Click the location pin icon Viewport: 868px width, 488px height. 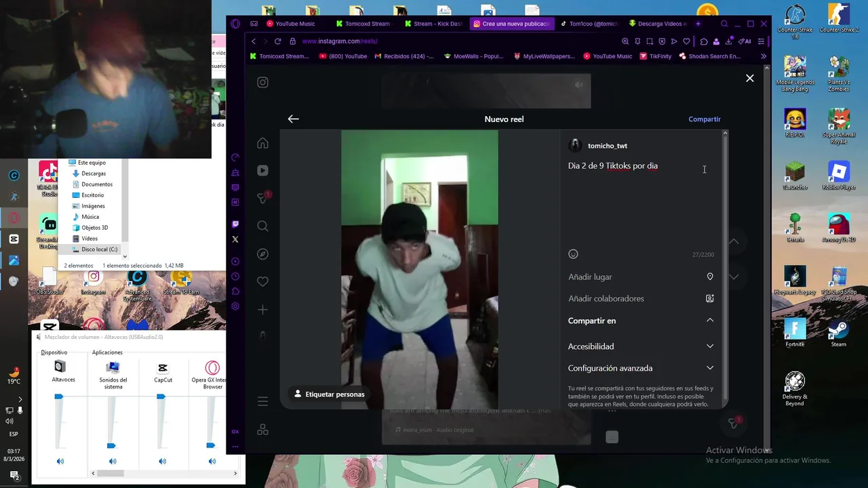click(x=710, y=277)
